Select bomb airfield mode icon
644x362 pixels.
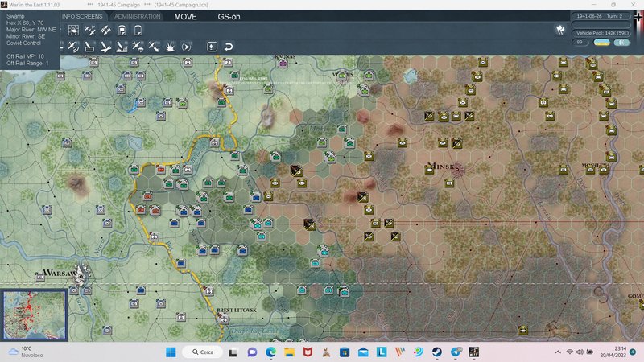tap(105, 47)
